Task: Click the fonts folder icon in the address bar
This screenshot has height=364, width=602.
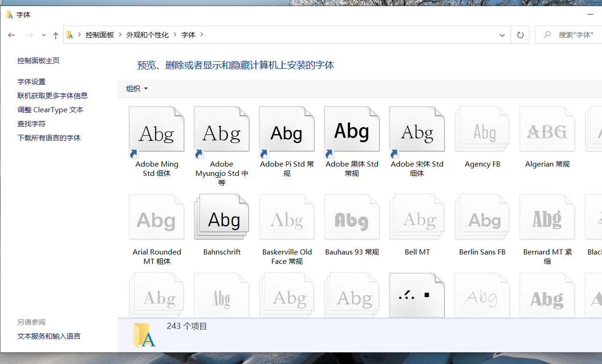Action: 69,35
